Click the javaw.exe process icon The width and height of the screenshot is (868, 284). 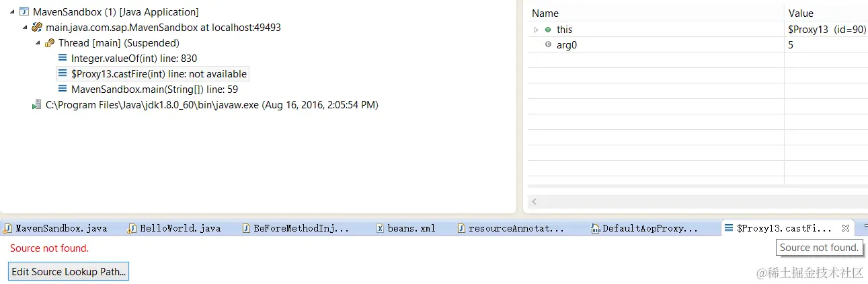pos(37,105)
